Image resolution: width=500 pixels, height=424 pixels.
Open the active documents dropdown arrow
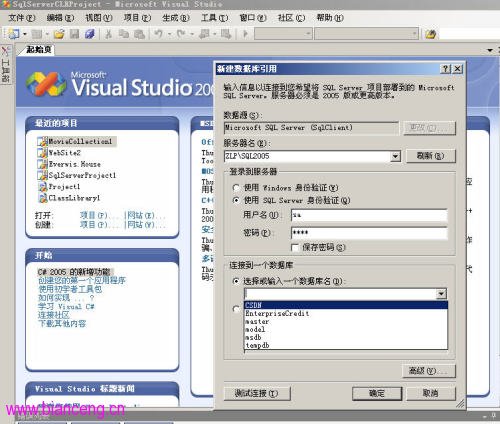490,50
